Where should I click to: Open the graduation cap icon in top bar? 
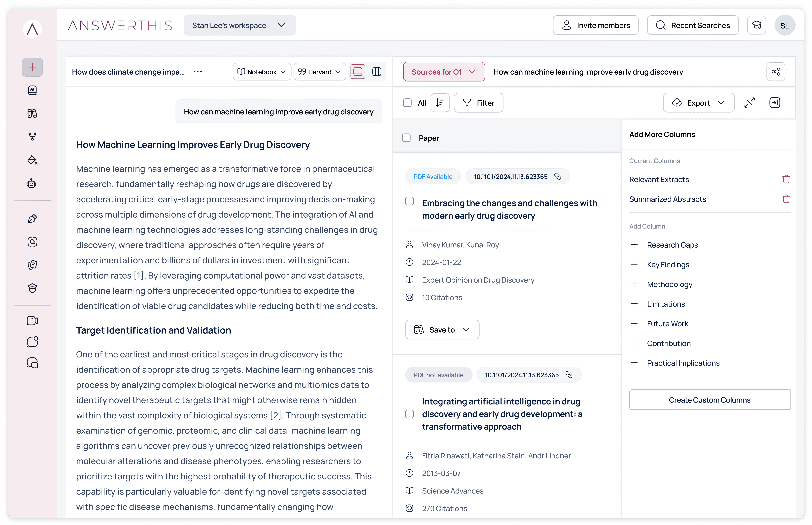756,25
